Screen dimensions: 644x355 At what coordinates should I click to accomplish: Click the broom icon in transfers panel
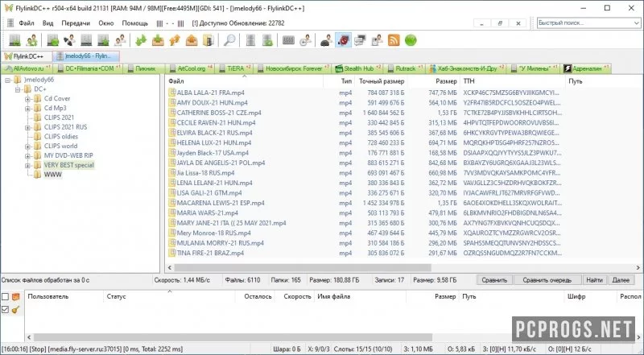tap(15, 310)
